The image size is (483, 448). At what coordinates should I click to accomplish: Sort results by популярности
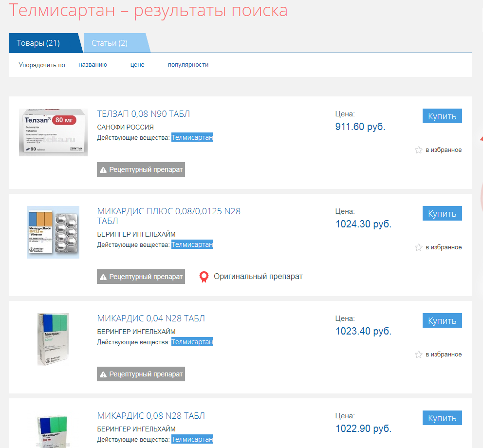(x=188, y=64)
